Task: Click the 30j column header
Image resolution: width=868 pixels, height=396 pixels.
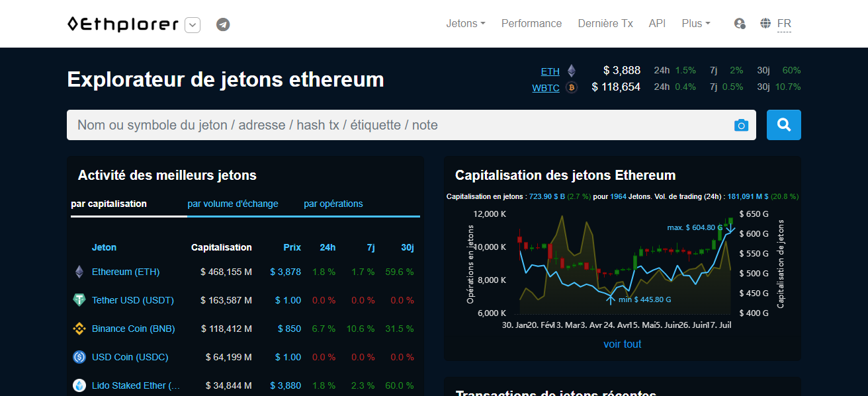Action: pyautogui.click(x=408, y=247)
